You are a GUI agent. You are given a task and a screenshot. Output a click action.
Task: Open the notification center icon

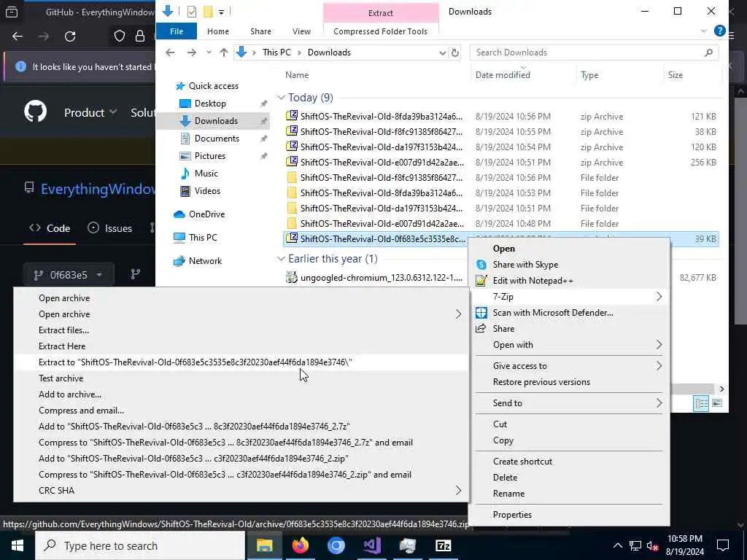coord(723,545)
